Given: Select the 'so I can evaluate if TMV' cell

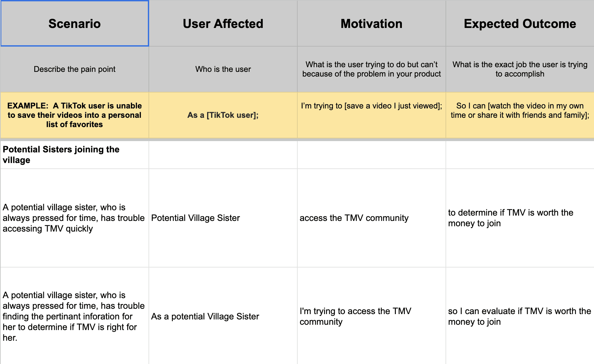Looking at the screenshot, I should click(520, 316).
